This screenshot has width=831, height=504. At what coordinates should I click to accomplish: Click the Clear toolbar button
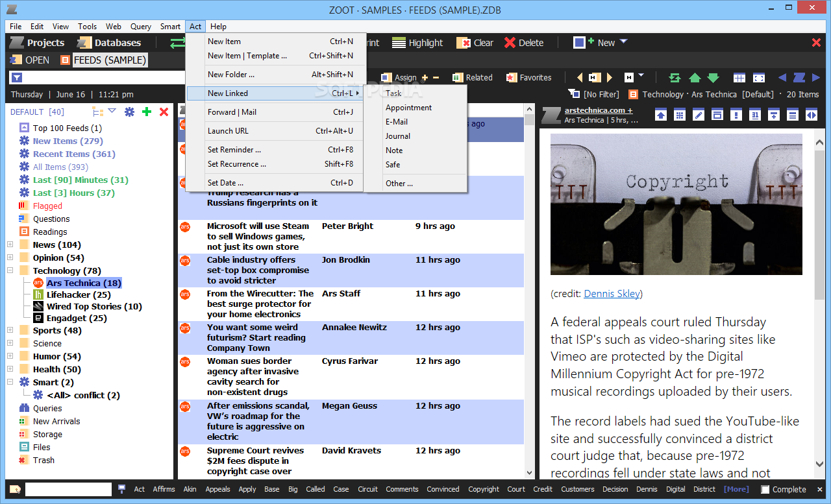coord(475,43)
